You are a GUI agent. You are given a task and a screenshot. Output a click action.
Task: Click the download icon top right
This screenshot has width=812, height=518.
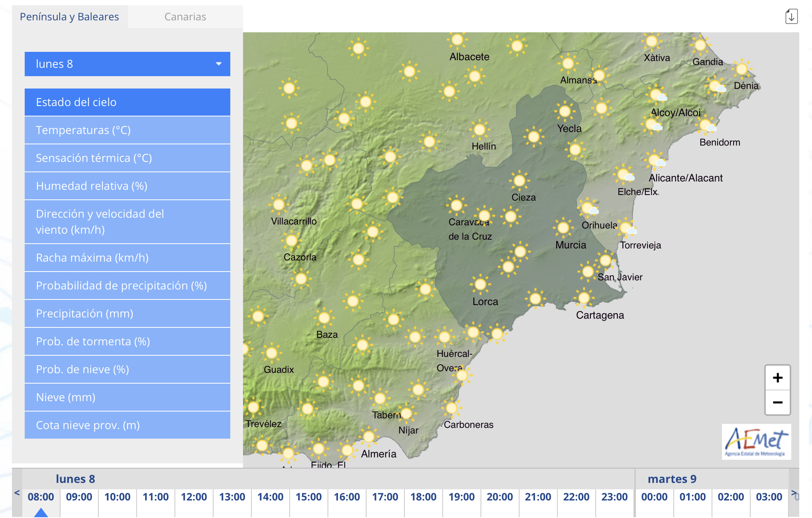coord(791,17)
